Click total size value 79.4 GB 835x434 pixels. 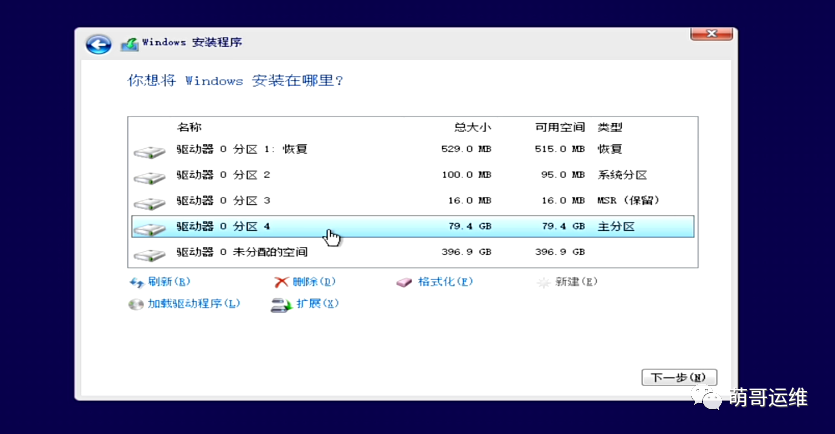pos(470,226)
